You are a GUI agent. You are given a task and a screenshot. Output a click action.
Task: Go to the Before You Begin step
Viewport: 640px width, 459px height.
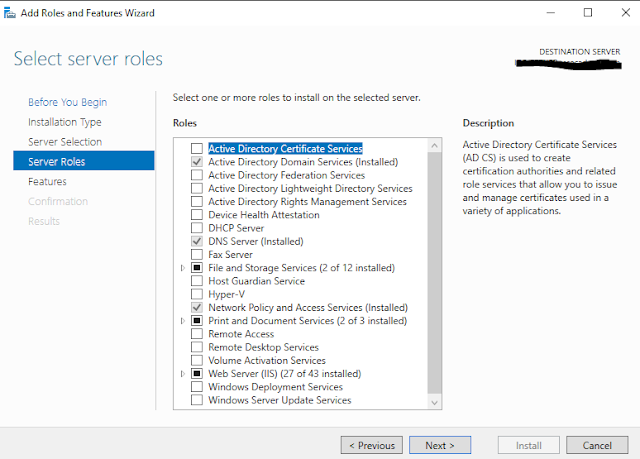click(67, 102)
